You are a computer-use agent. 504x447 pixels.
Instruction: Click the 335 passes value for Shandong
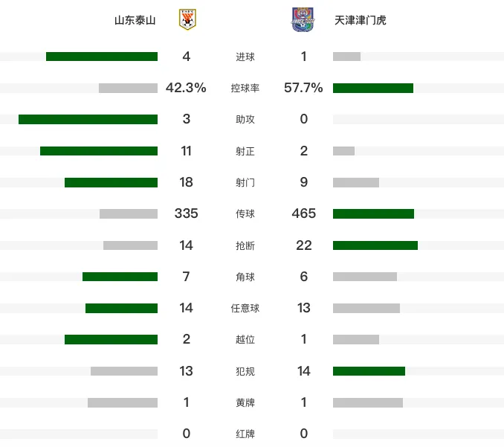(x=186, y=213)
